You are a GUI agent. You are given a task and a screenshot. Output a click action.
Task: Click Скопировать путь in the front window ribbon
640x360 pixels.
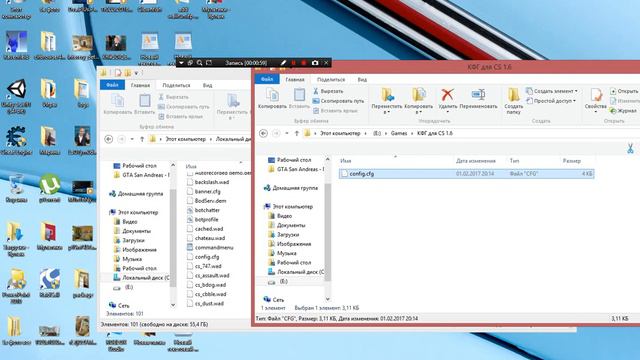click(338, 101)
